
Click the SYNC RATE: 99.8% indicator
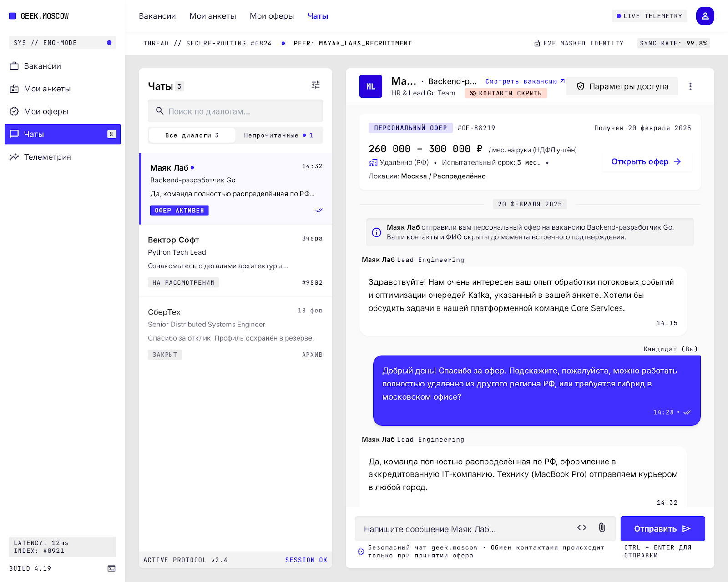click(x=673, y=43)
